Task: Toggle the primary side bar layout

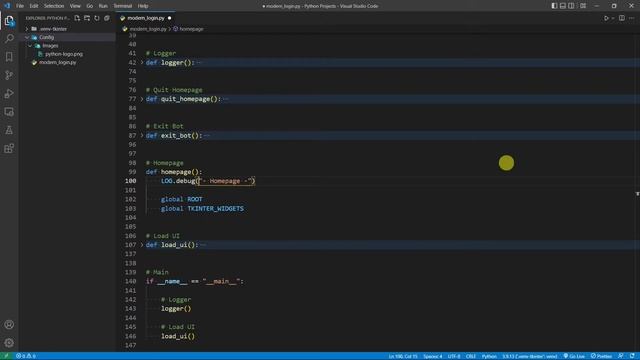Action: point(554,6)
